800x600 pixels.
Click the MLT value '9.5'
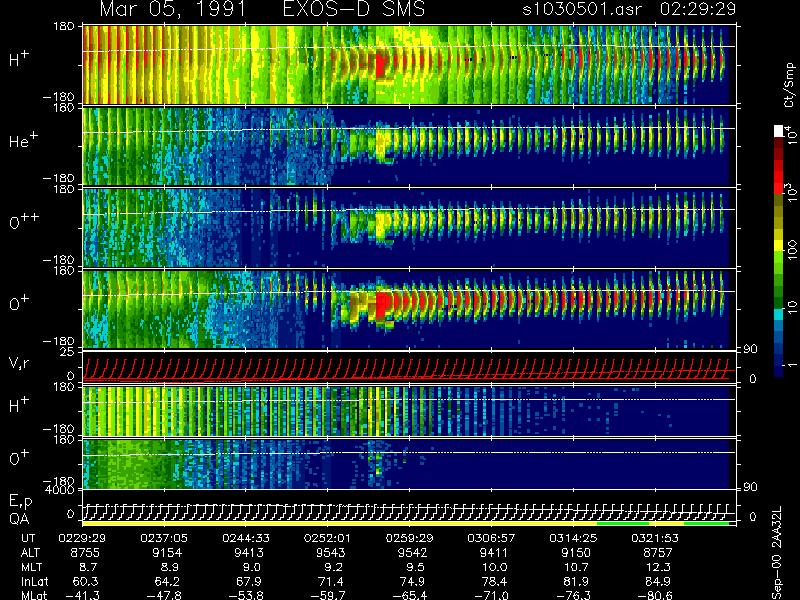click(415, 567)
